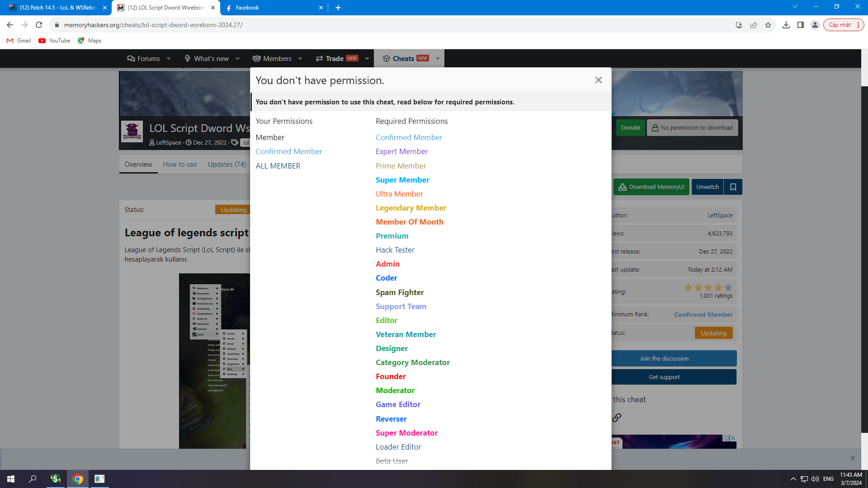Viewport: 868px width, 488px height.
Task: Open a new browser tab
Action: 338,8
